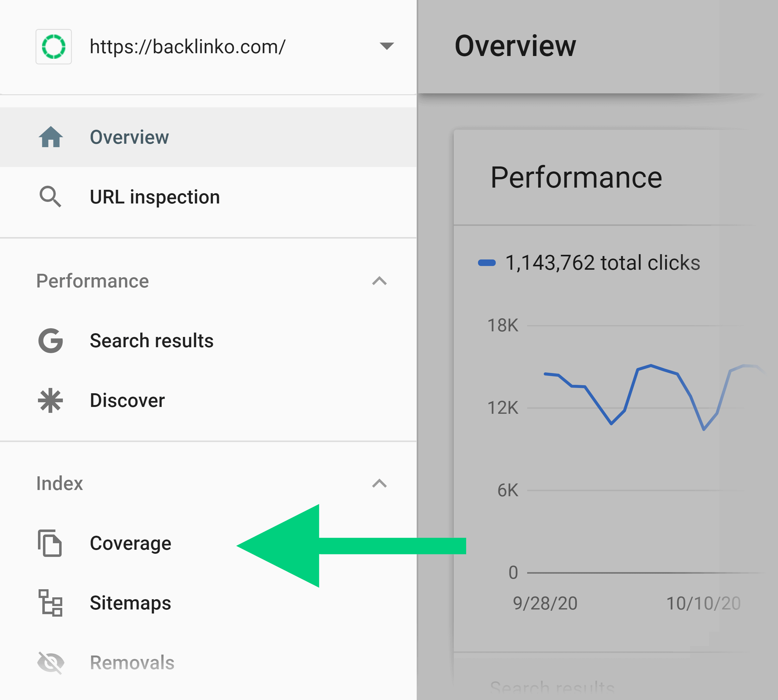Click the Removals crossed-eye icon
Screen dimensions: 778x700
tap(50, 663)
